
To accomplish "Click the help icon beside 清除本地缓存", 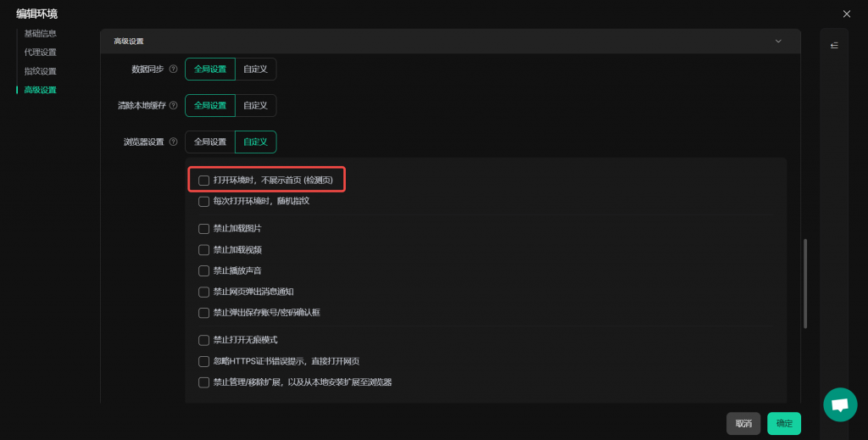I will (x=174, y=106).
